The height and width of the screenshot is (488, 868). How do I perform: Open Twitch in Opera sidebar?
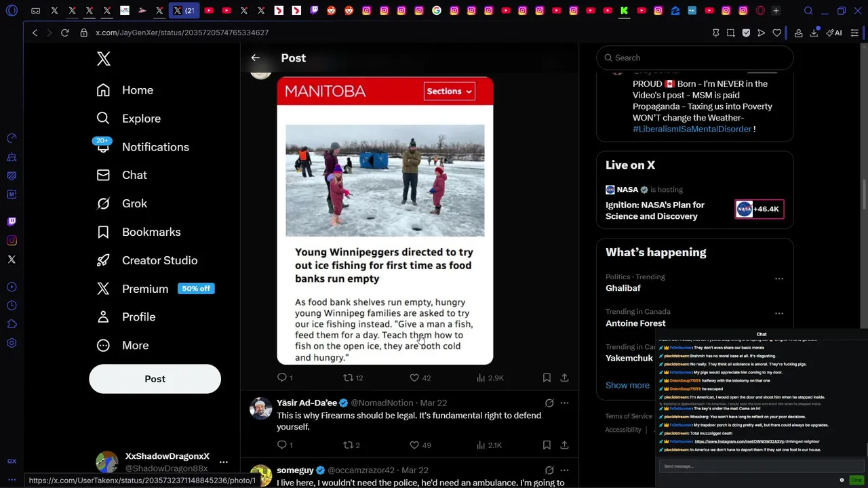(x=12, y=222)
